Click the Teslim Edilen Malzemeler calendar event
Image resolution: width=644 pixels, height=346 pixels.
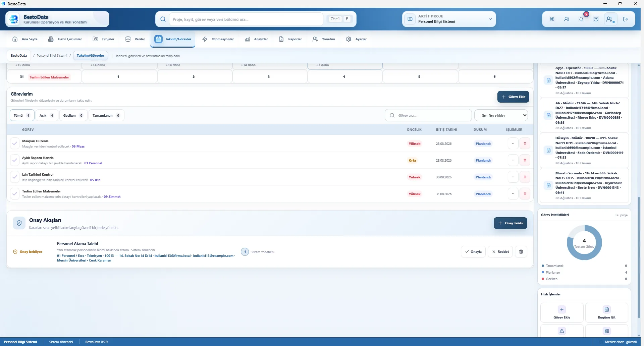point(49,77)
